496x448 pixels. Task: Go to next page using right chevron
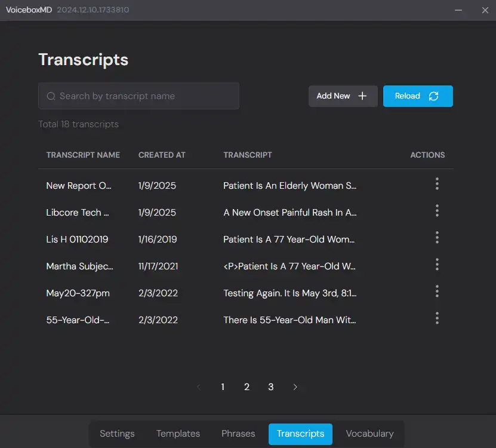tap(295, 387)
